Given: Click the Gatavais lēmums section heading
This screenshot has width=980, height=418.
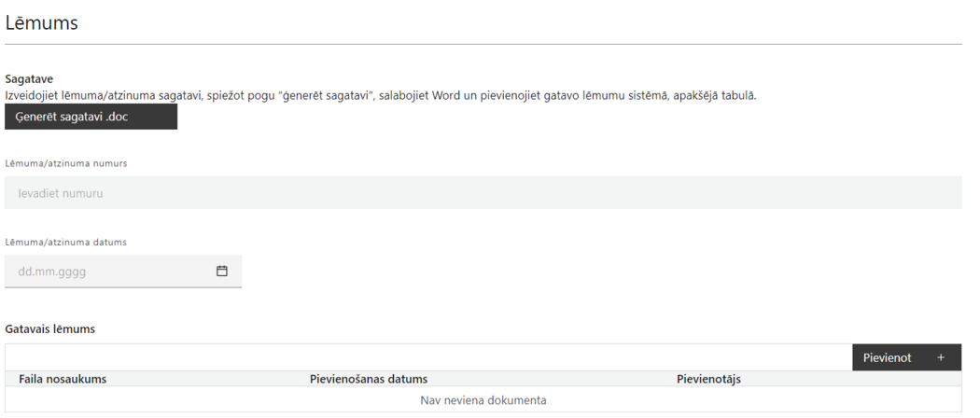Looking at the screenshot, I should coord(50,328).
